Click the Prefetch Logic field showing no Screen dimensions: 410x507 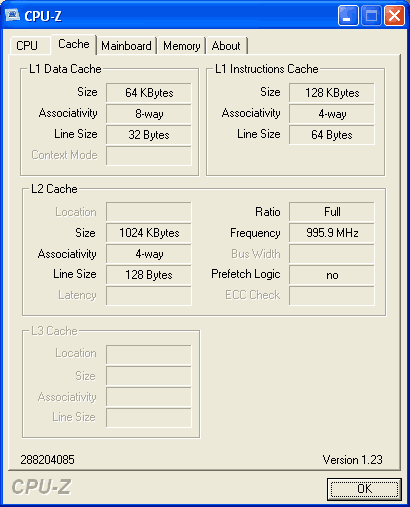coord(332,275)
